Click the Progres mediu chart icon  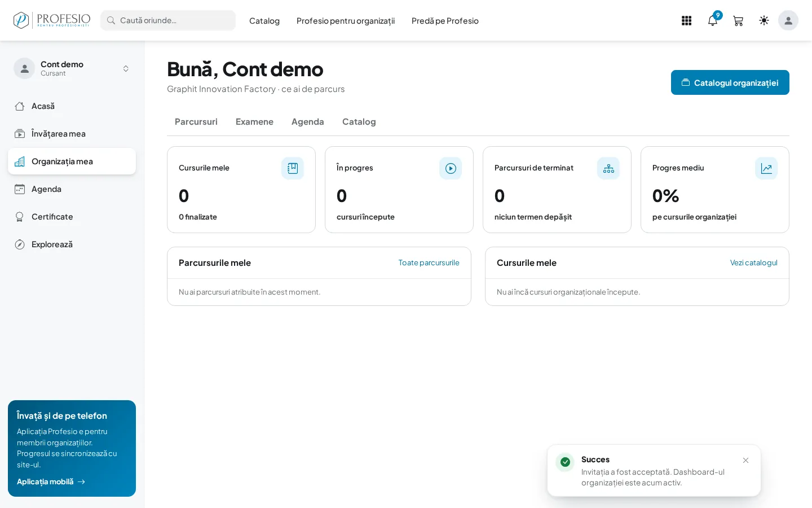tap(766, 168)
